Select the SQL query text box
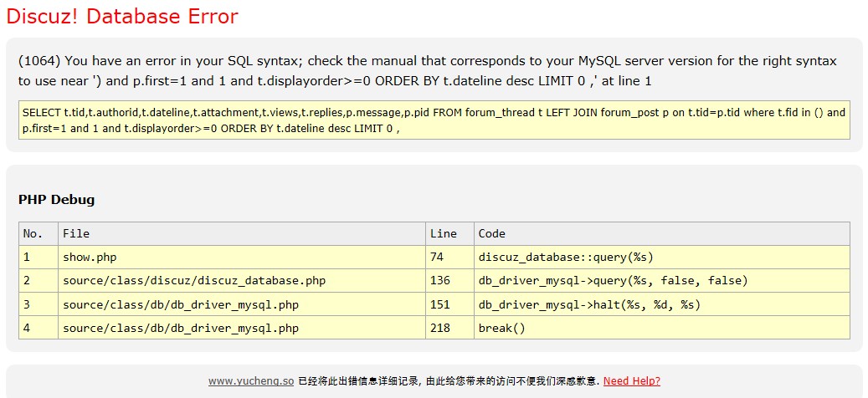This screenshot has height=398, width=868. [434, 120]
